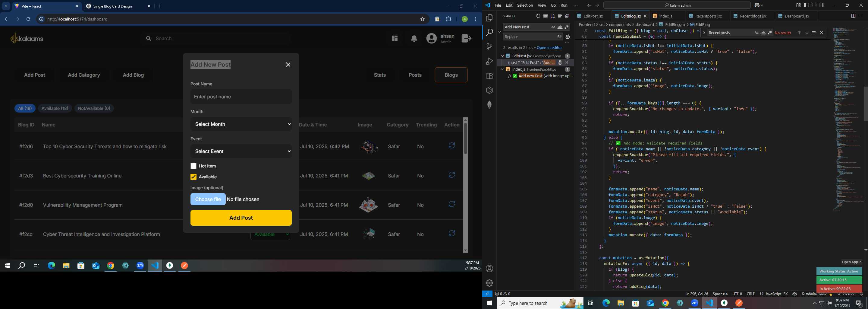This screenshot has height=309, width=868.
Task: Open the Explorer view in VS Code
Action: [x=489, y=18]
